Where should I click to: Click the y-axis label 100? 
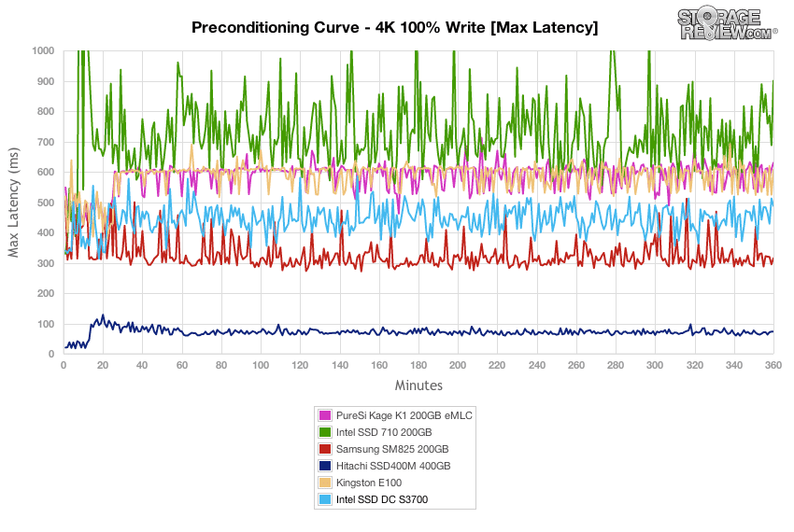46,324
